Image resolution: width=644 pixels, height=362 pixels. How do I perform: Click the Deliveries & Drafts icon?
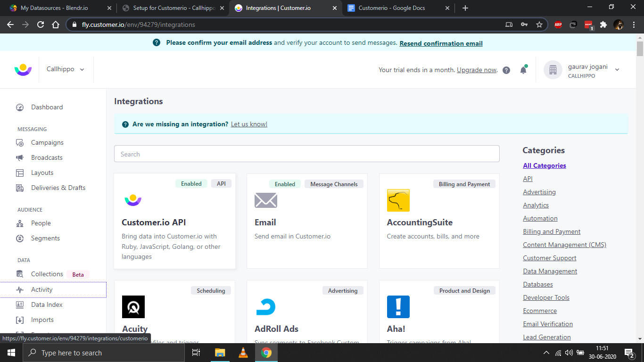(20, 188)
